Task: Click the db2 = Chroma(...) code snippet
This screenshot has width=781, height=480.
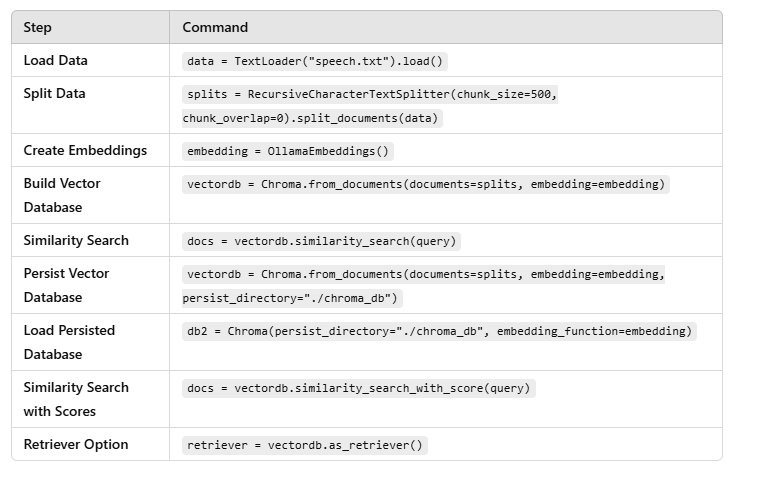Action: (x=439, y=331)
